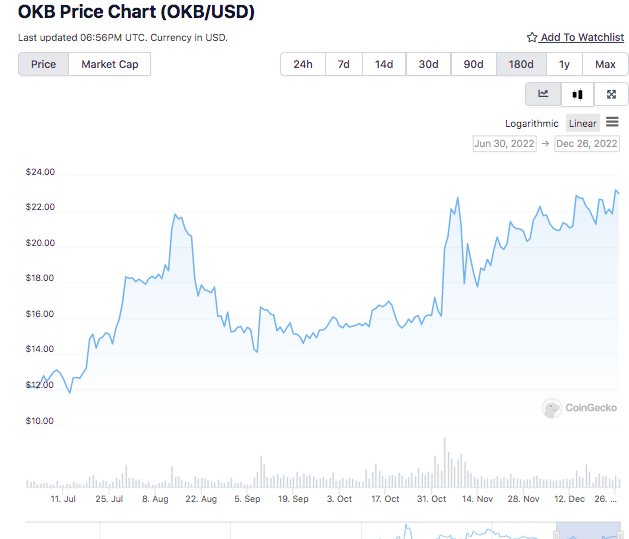Select the 14d time range
This screenshot has height=539, width=629.
[x=384, y=64]
